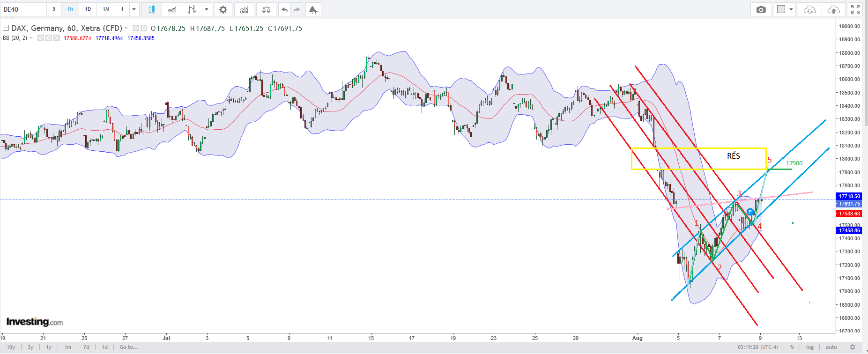Show the 10y date range
868x354 pixels.
tap(11, 347)
